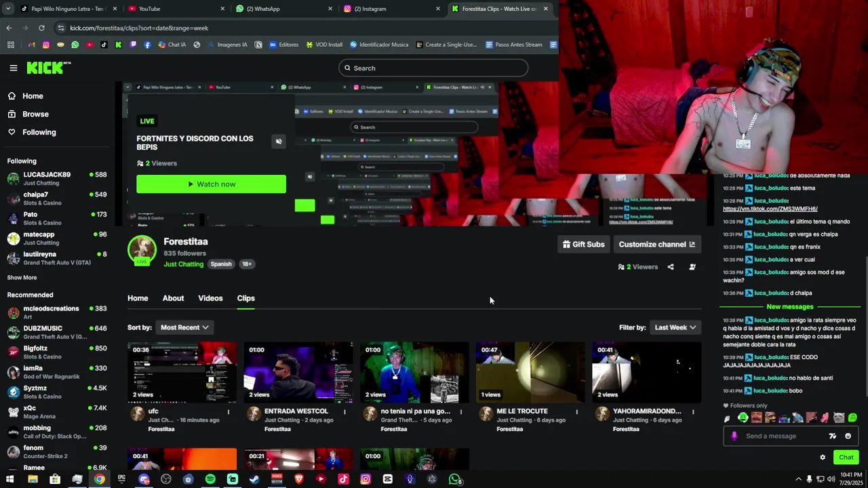
Task: Click the Gift Subs button
Action: (x=583, y=245)
